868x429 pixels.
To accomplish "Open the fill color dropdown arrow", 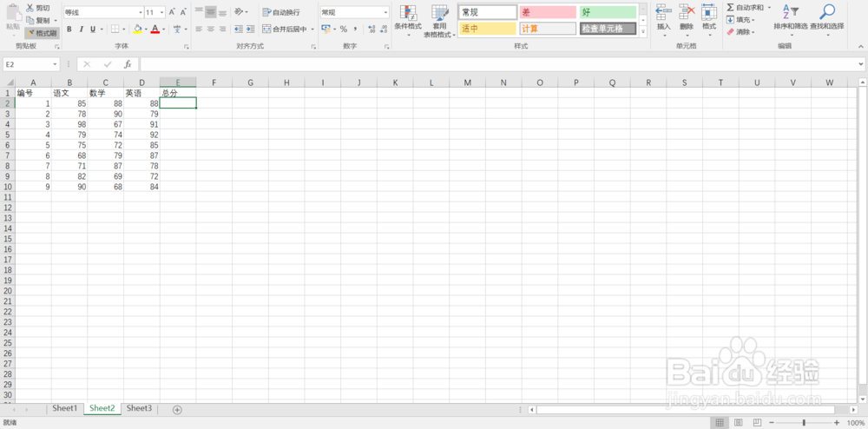I will (146, 29).
